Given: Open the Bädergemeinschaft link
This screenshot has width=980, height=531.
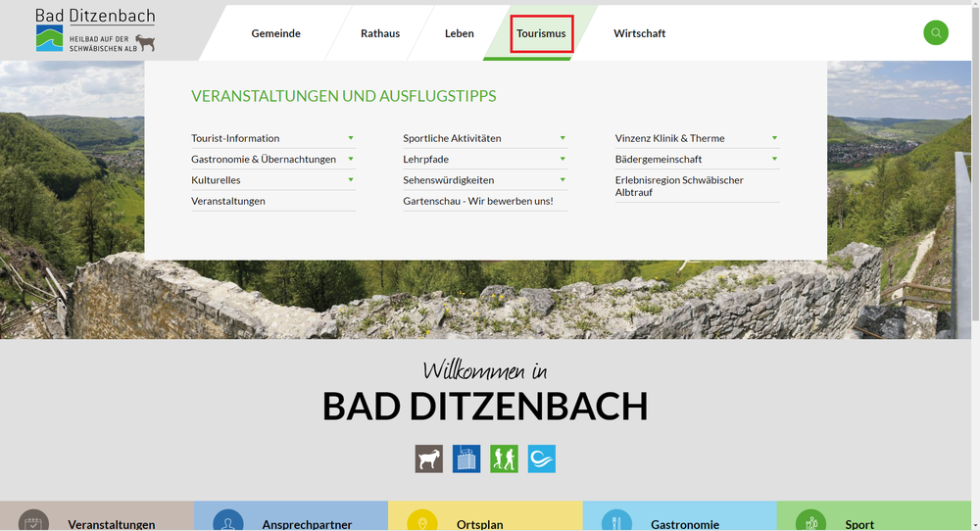Looking at the screenshot, I should click(x=659, y=159).
